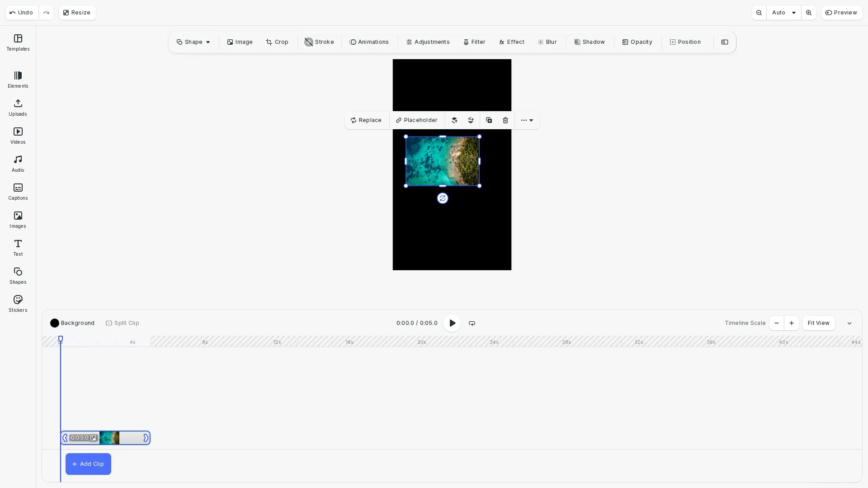Expand the Shape dropdown
This screenshot has height=488, width=868.
coord(193,42)
